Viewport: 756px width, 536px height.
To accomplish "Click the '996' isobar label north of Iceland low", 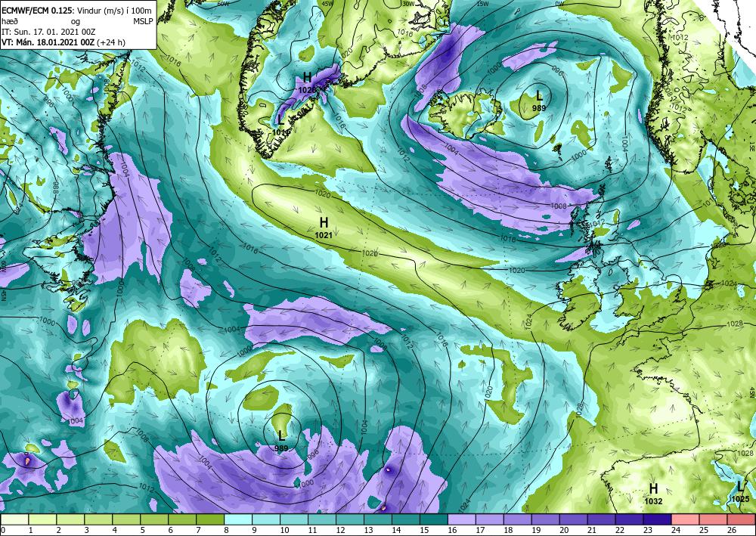I will point(557,72).
